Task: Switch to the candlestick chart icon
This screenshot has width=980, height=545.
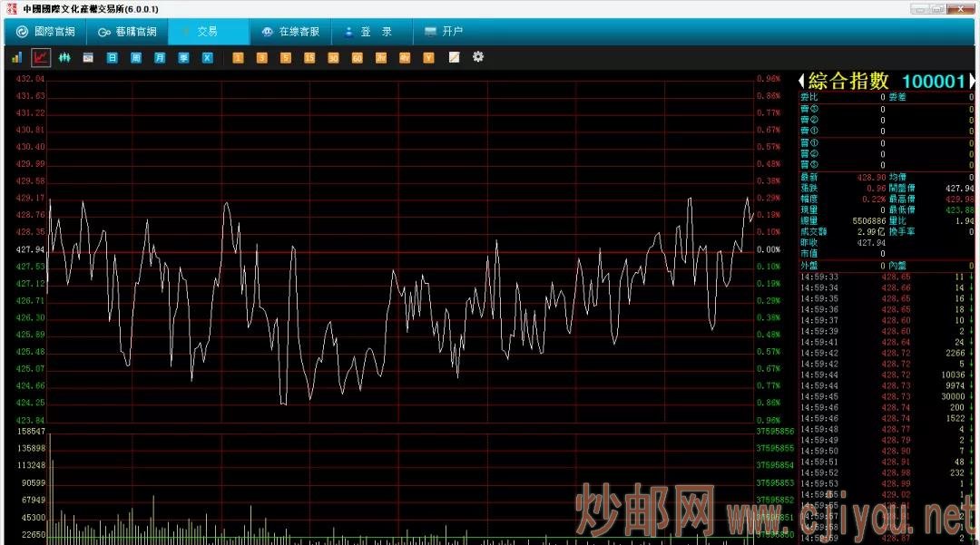Action: tap(64, 57)
